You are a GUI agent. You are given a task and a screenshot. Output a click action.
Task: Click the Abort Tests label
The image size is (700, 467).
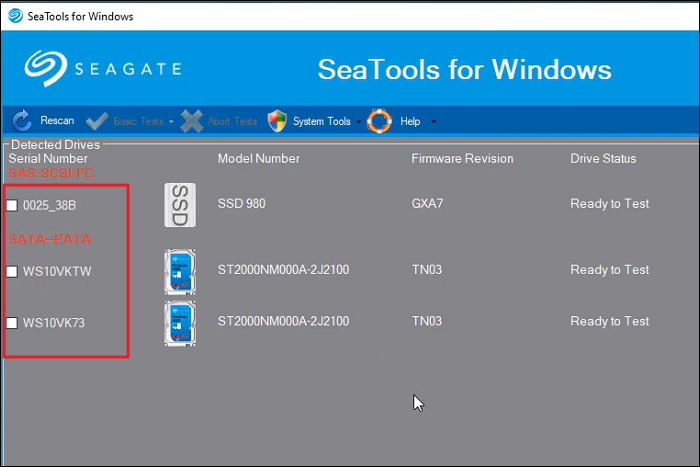(232, 121)
